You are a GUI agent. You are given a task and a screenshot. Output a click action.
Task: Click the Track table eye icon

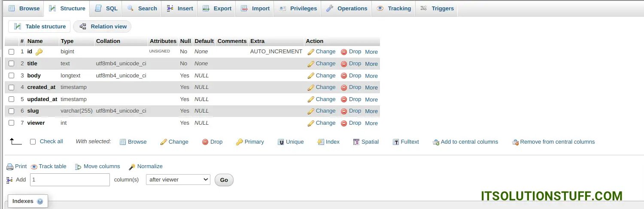point(34,167)
